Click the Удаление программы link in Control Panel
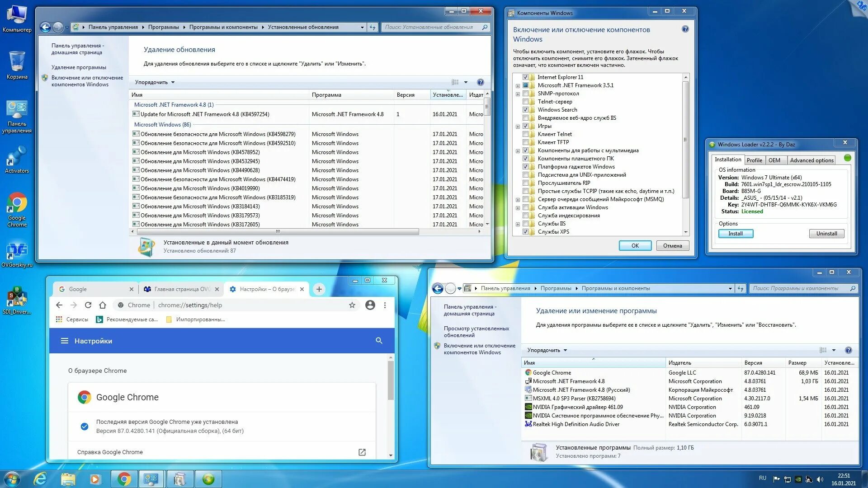 coord(78,67)
